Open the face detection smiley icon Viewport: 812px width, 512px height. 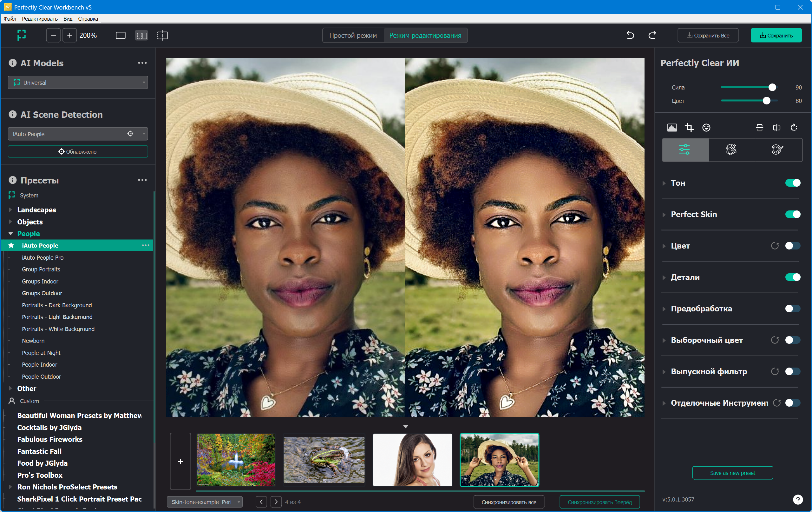[706, 128]
